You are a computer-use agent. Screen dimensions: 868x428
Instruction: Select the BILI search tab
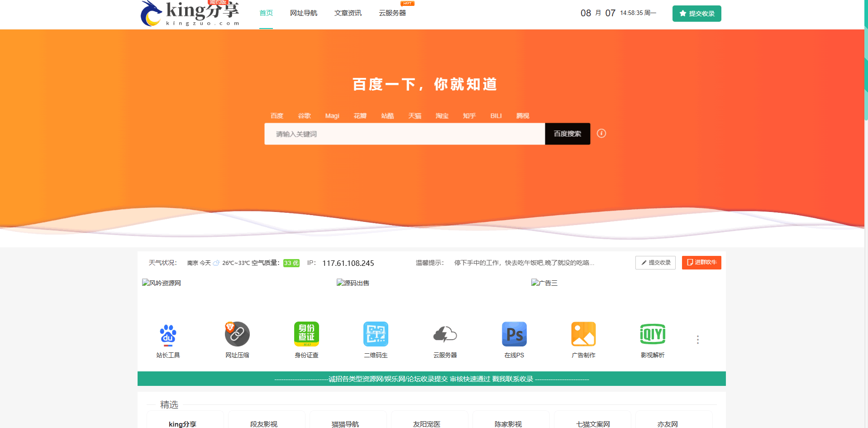pos(496,116)
